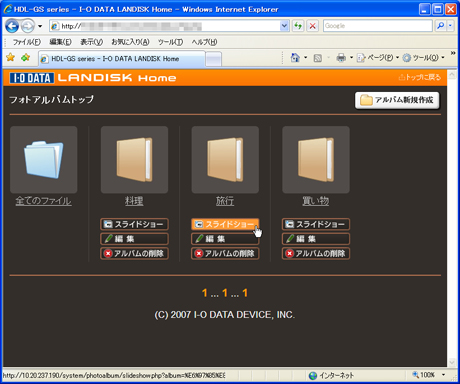Start スライドショー for the 旅行 album

pos(225,224)
